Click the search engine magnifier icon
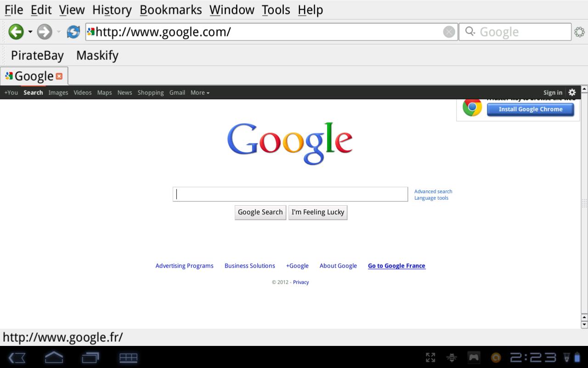Viewport: 588px width, 368px height. point(470,31)
